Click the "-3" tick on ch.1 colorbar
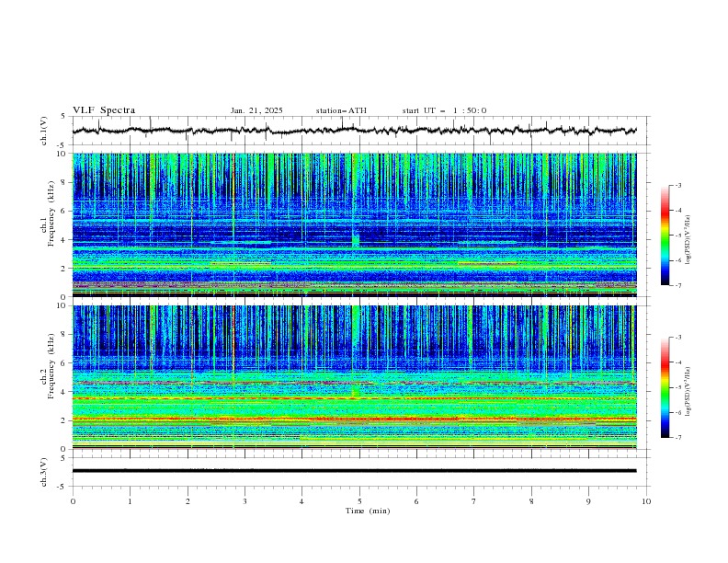The width and height of the screenshot is (728, 563). tap(677, 185)
